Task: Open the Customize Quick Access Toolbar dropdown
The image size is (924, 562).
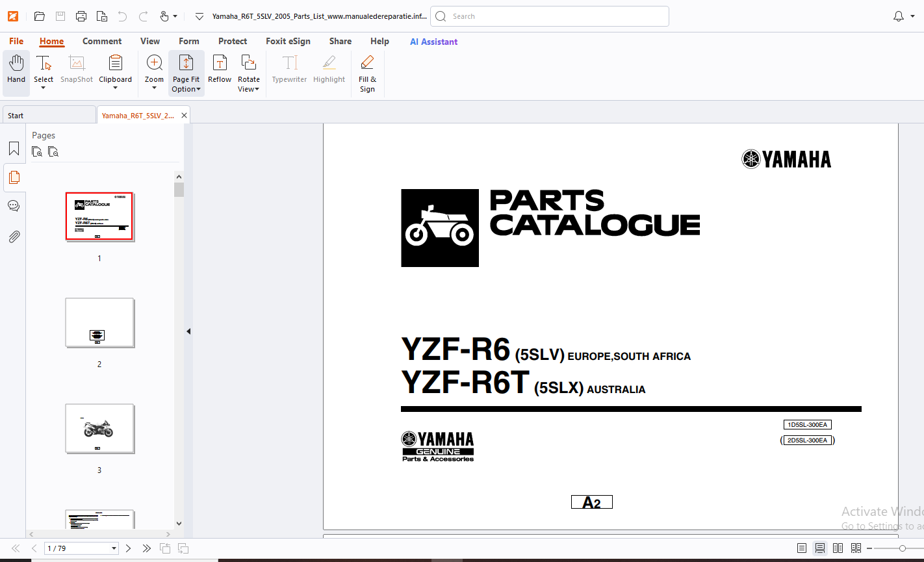Action: coord(199,16)
